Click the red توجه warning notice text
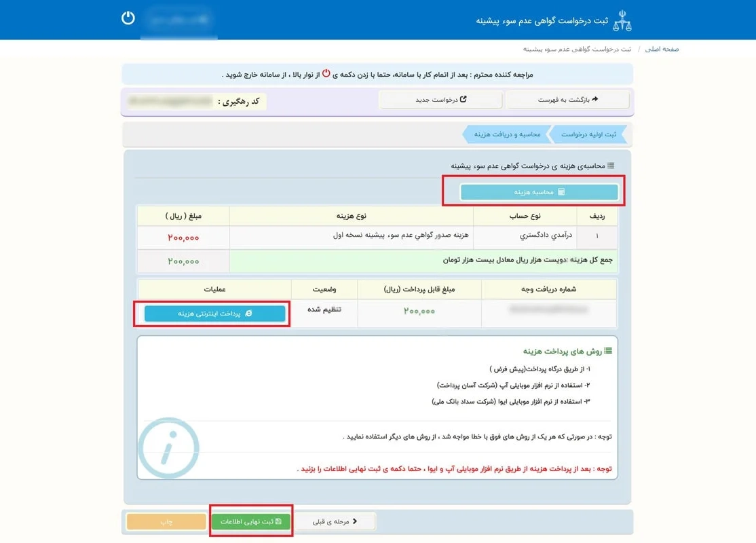This screenshot has height=543, width=756. [x=455, y=469]
